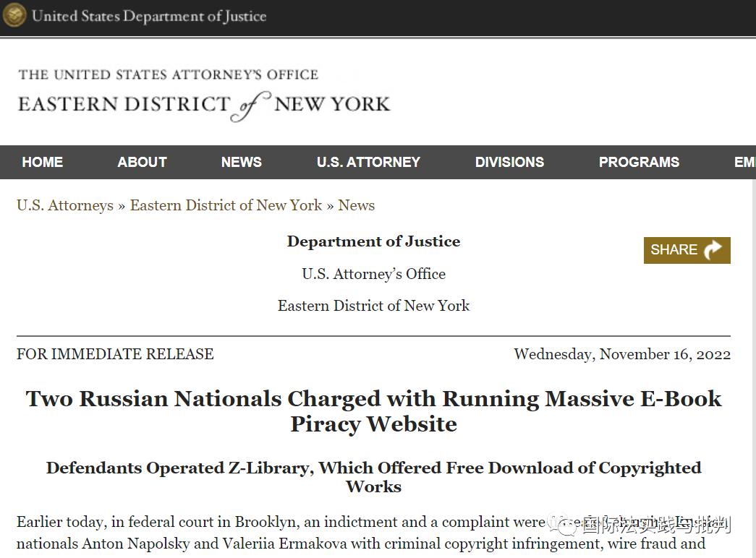Click the SHARE button
The width and height of the screenshot is (756, 558).
687,250
